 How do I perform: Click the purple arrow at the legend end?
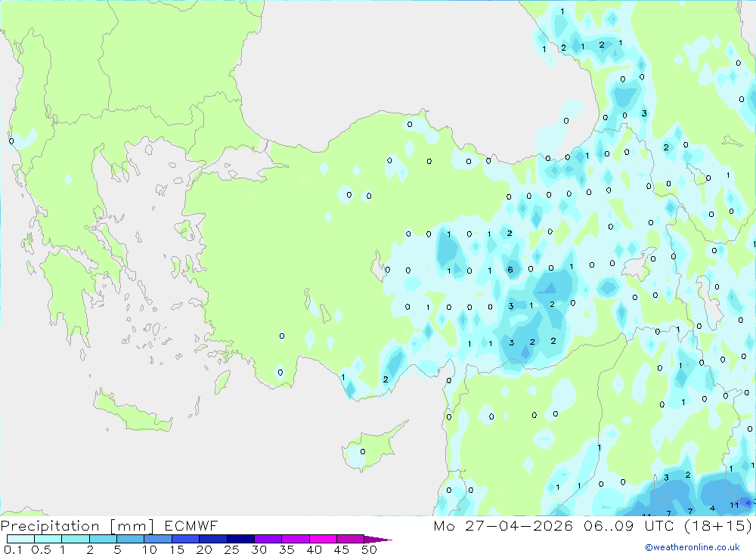point(377,540)
